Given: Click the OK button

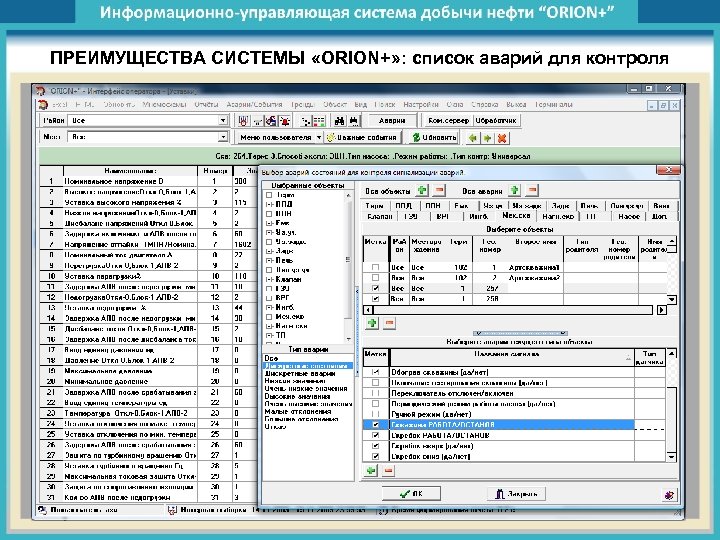Looking at the screenshot, I should [x=411, y=494].
